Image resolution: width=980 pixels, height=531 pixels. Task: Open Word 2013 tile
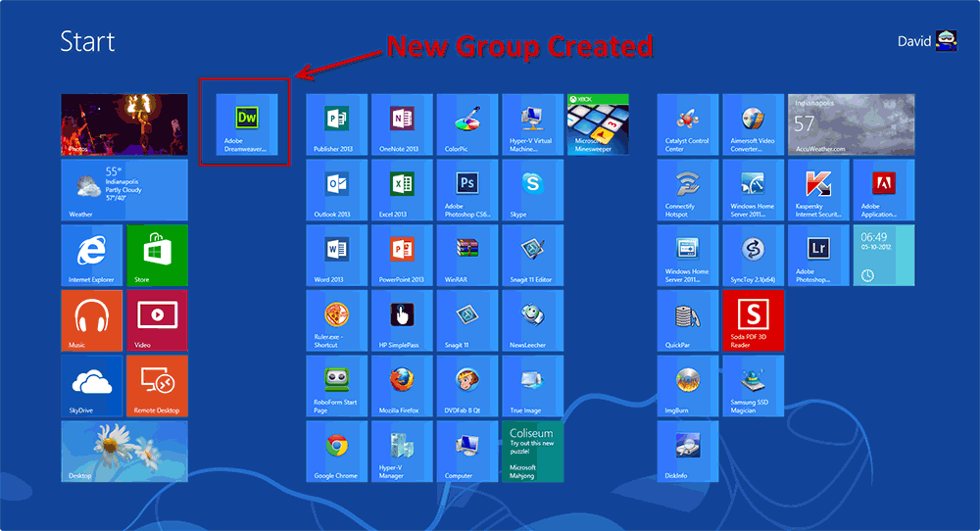[x=337, y=256]
